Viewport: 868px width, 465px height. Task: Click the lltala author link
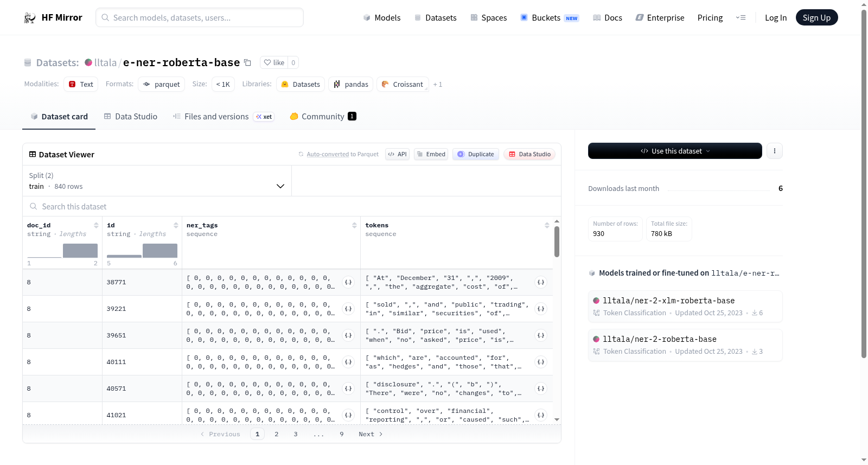coord(105,63)
